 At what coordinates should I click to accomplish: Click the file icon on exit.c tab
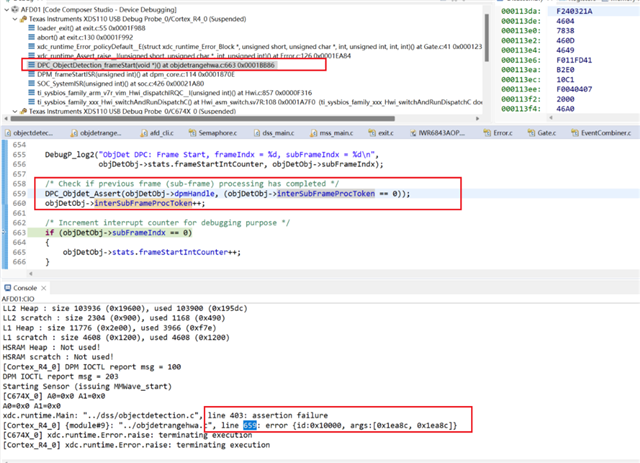click(372, 133)
